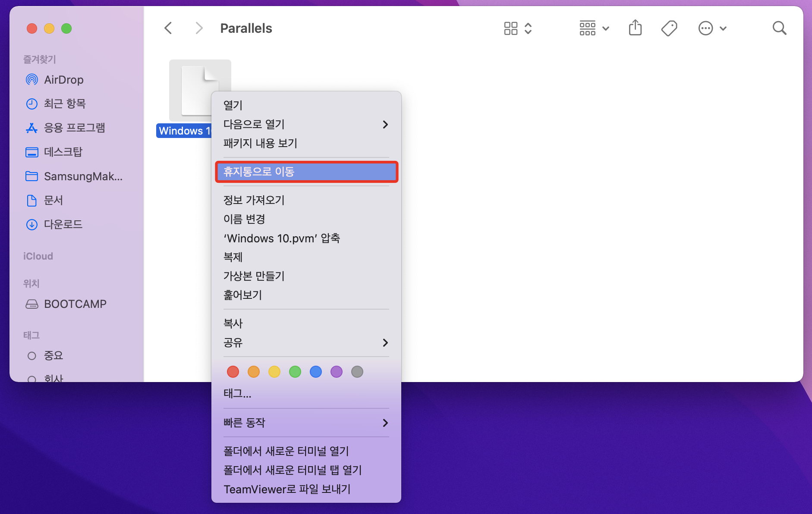
Task: Apply the orange tag color
Action: (x=254, y=372)
